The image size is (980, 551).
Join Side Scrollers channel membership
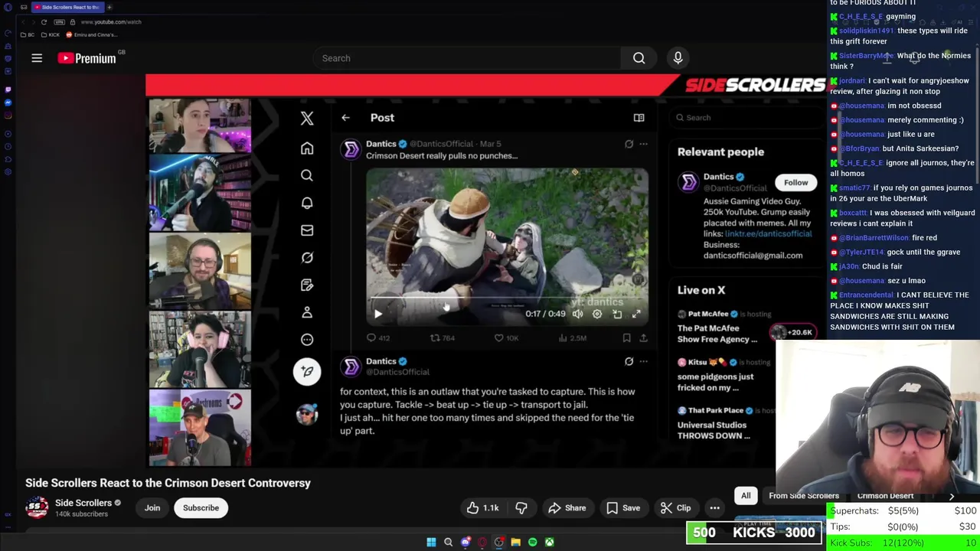(x=152, y=508)
